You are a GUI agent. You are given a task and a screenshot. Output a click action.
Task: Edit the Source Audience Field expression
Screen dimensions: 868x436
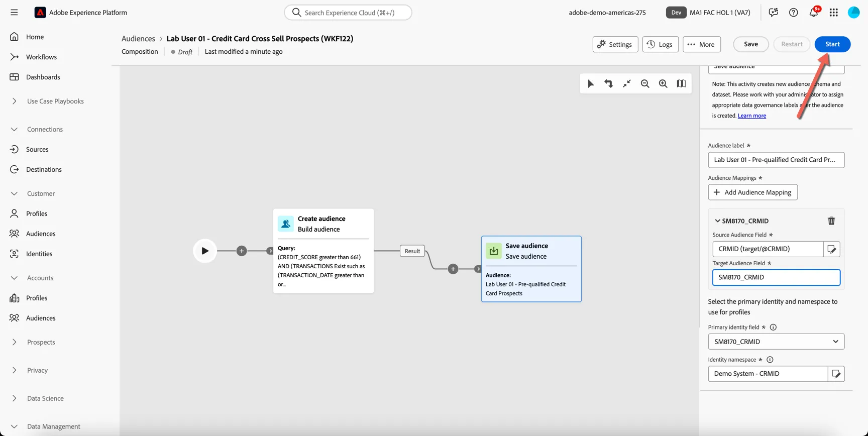pos(832,249)
